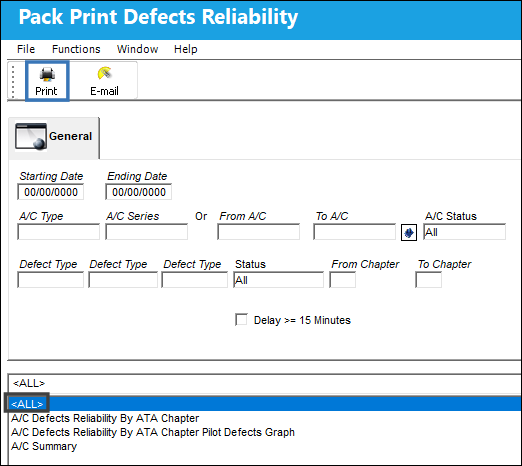Click the Starting Date field
522x466 pixels.
point(51,192)
